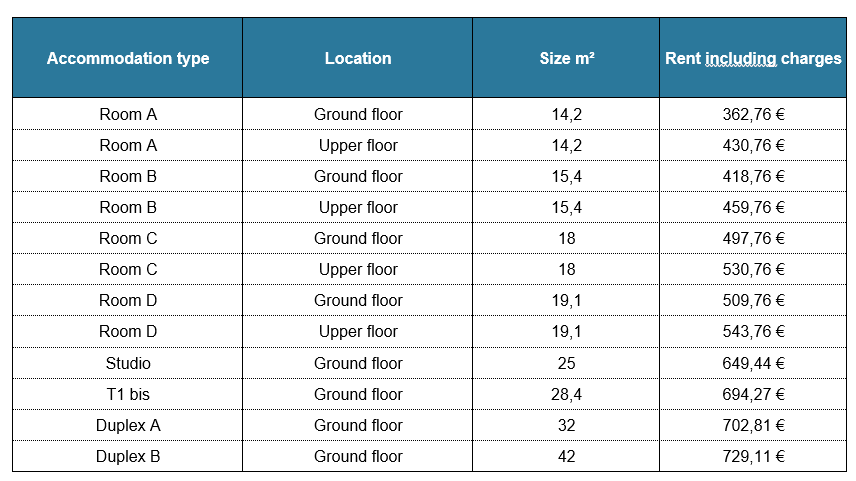The width and height of the screenshot is (856, 481).
Task: Select the 694,27 € rent cell
Action: tap(753, 394)
